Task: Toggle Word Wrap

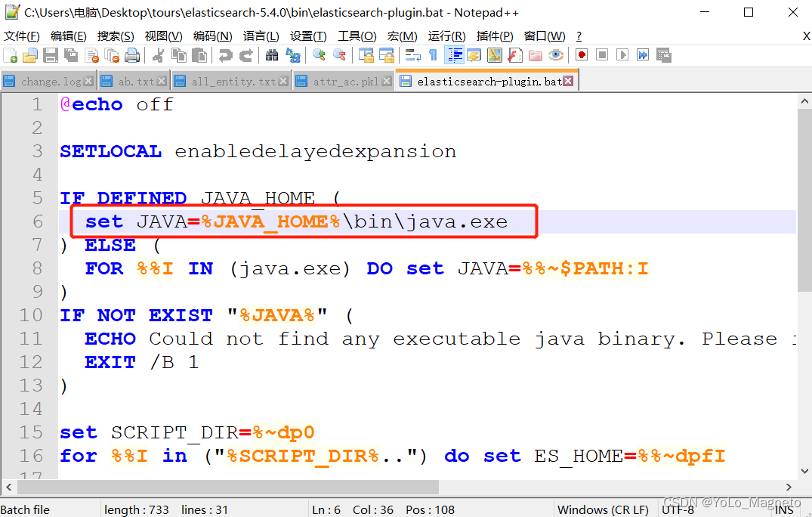Action: click(413, 55)
